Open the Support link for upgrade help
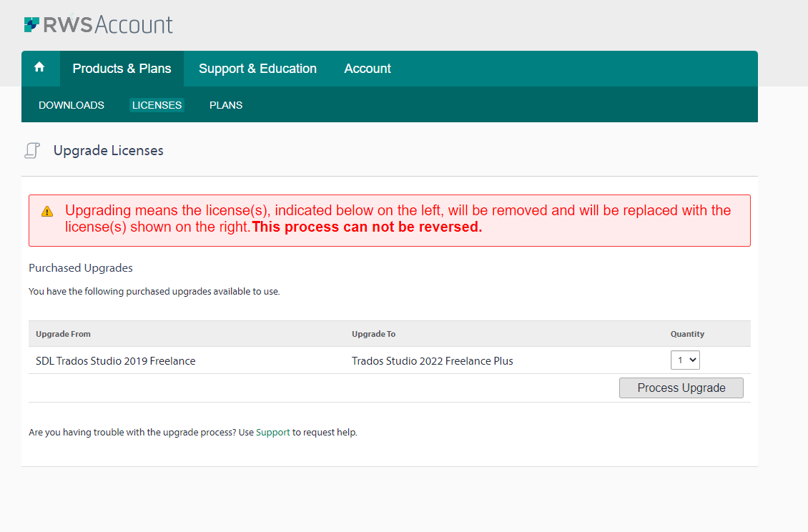Viewport: 808px width, 532px height. click(x=272, y=432)
